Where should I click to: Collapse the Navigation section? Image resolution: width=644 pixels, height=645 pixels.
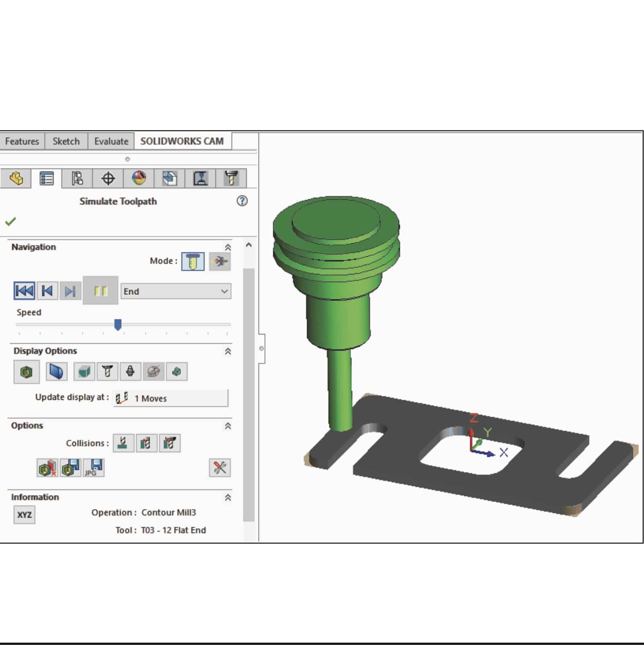click(228, 247)
